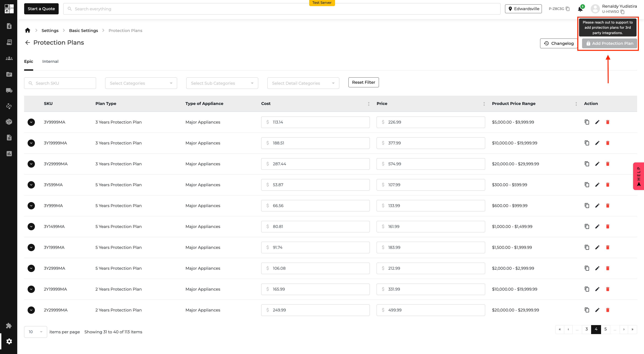Open the inventory box sidebar icon

pos(9,122)
